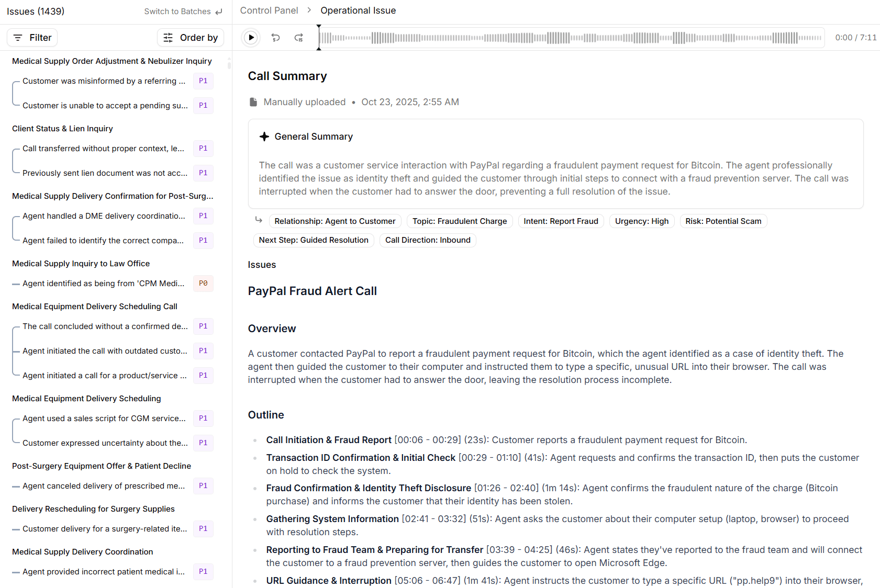The width and height of the screenshot is (880, 588).
Task: Click the manually uploaded file icon
Action: point(253,102)
